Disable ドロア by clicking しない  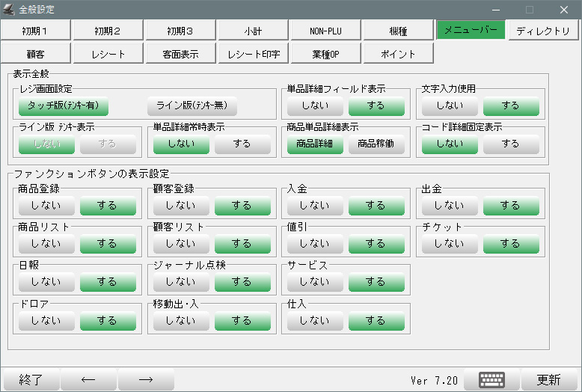coord(46,320)
